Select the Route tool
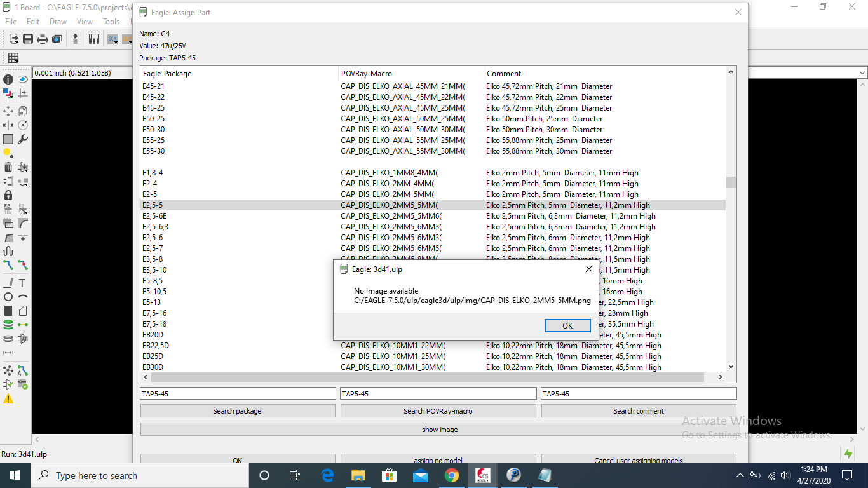Image resolution: width=868 pixels, height=488 pixels. (x=8, y=265)
